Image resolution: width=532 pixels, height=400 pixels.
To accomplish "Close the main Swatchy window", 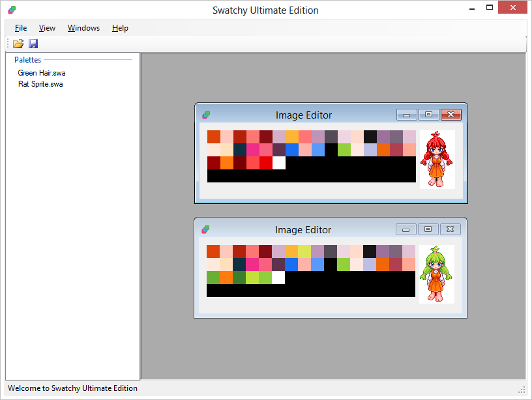I will 512,7.
